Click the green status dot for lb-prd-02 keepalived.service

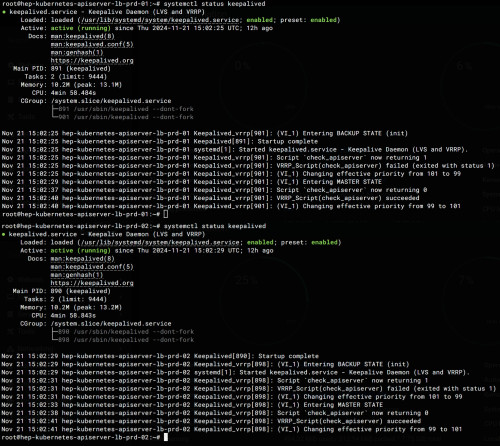click(4, 234)
